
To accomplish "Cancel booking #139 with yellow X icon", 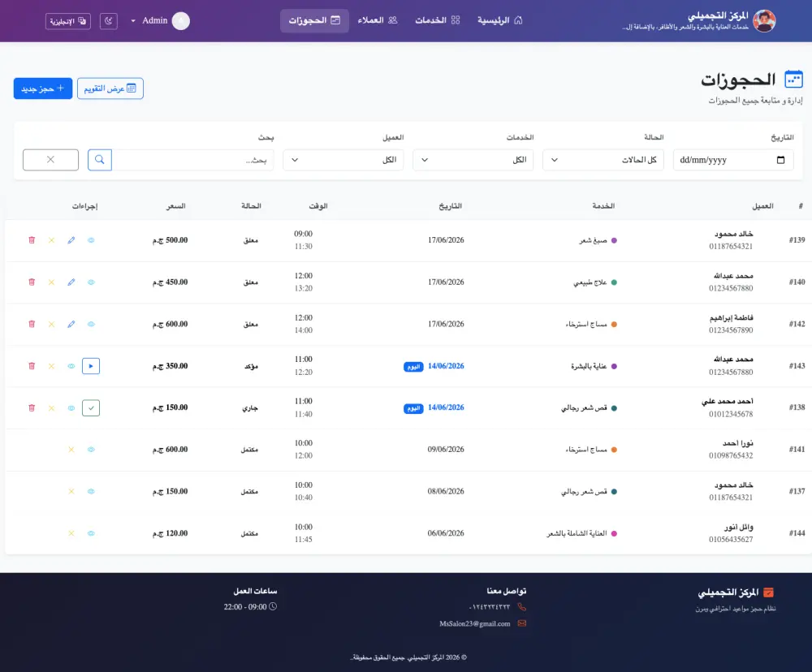I will pos(51,240).
